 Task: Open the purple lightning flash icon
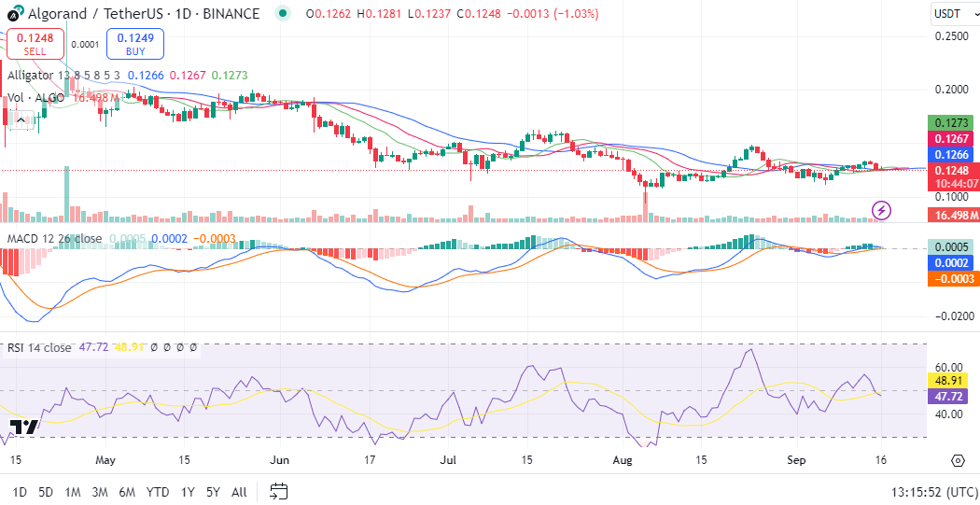coord(881,211)
